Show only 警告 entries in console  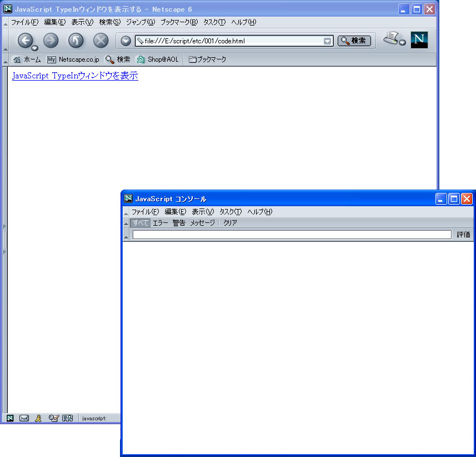click(x=179, y=223)
